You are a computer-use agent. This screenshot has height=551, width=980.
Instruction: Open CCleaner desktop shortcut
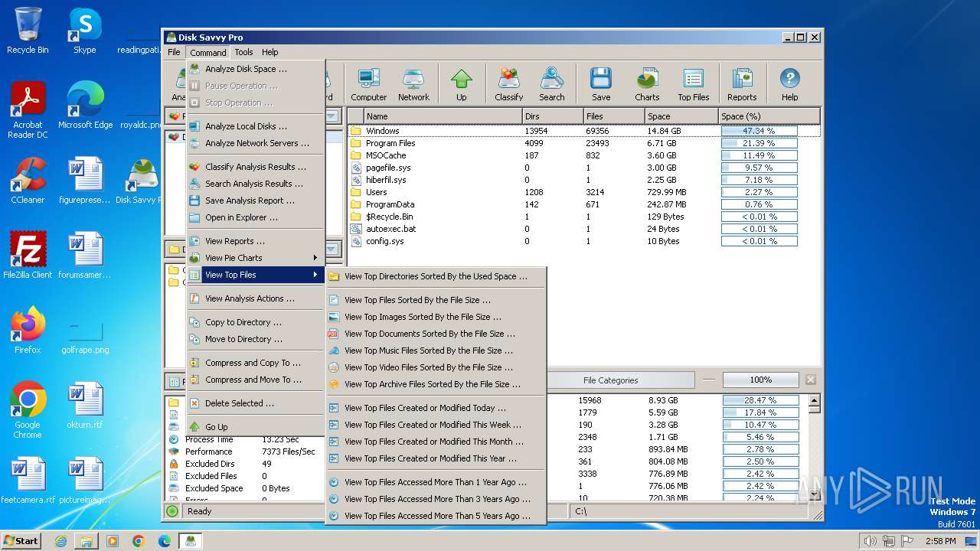click(28, 181)
